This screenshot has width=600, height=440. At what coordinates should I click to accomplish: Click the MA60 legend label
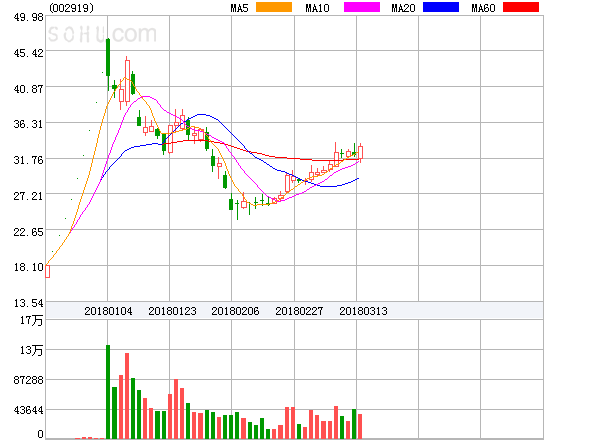(483, 8)
